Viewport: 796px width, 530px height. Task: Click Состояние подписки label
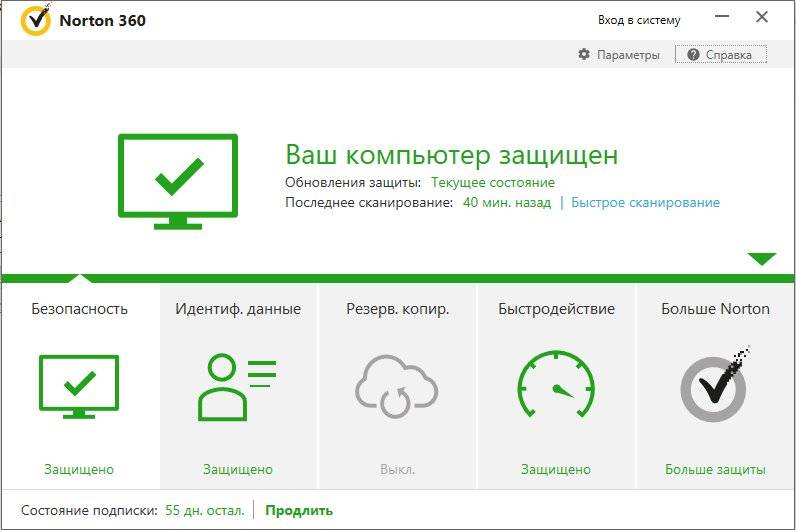(x=89, y=510)
